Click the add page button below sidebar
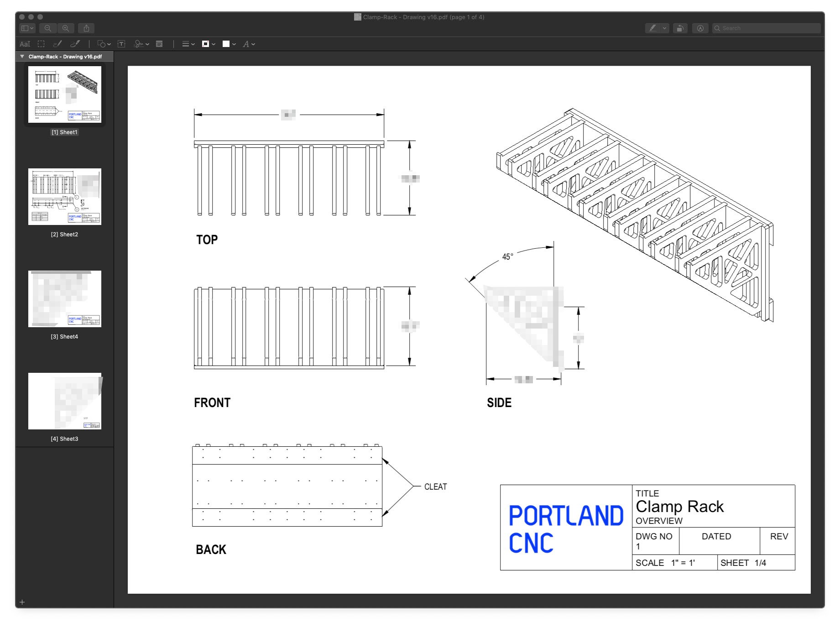Screen dimensions: 840x627 [21, 602]
